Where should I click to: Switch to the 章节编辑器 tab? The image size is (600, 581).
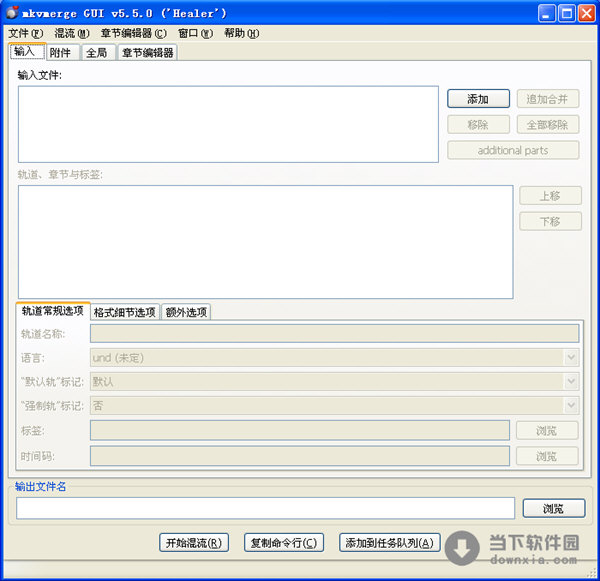coord(148,52)
